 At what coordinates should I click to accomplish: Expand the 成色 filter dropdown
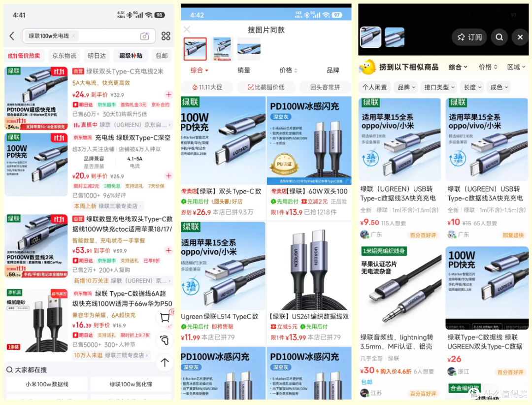tap(499, 87)
